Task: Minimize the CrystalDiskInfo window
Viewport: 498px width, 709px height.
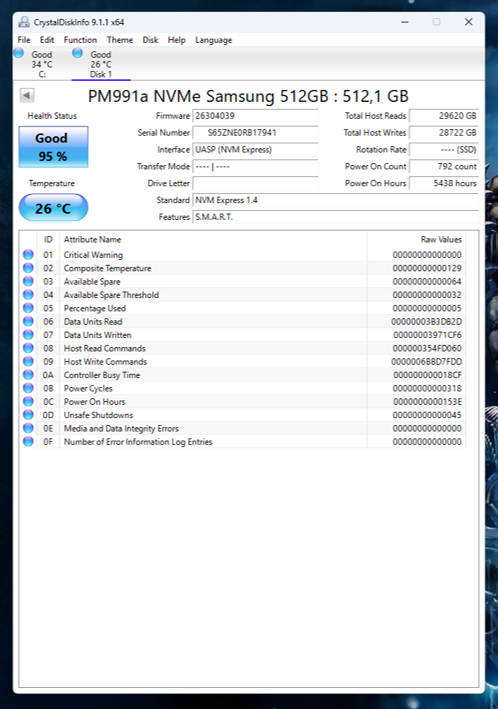Action: pos(405,22)
